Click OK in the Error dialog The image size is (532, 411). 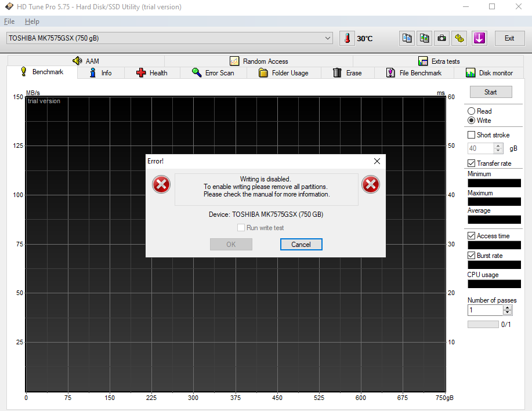[231, 245]
